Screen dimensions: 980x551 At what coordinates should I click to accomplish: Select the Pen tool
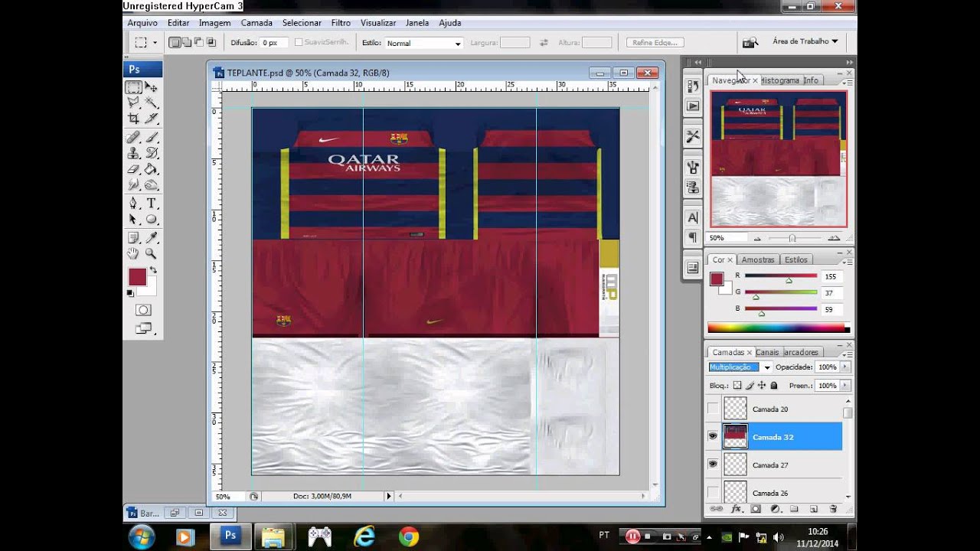point(133,204)
